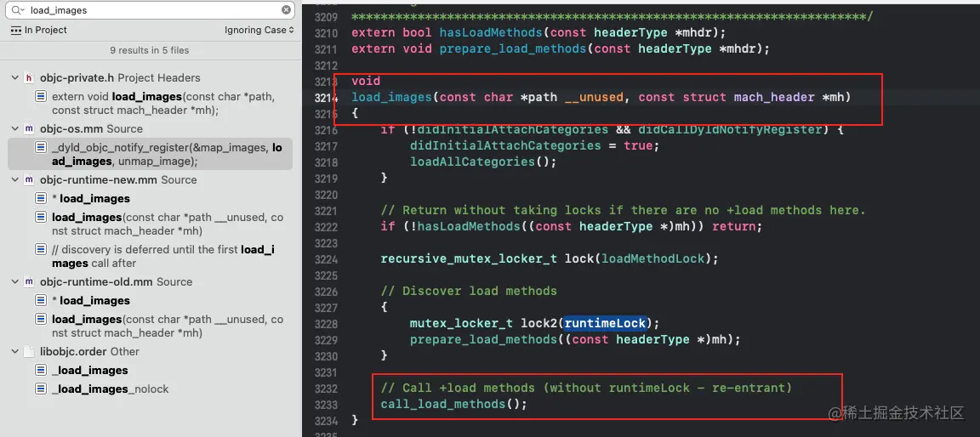Viewport: 980px width, 437px height.
Task: Collapse the objc-os.mm results group
Action: [14, 129]
